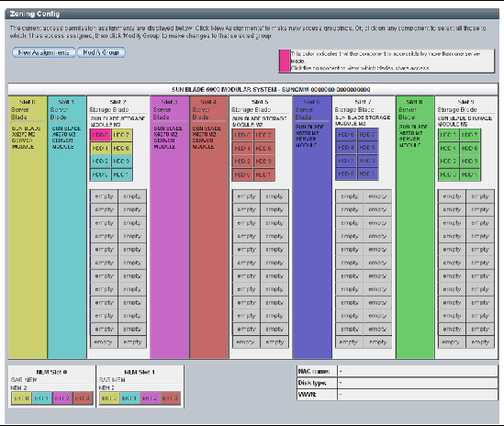The height and width of the screenshot is (426, 504).
Task: Click the SUN BLADE 6000 MODULAR SYSTEM title
Action: 271,89
